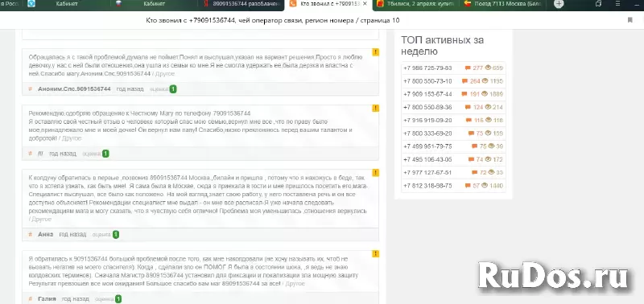Click views eye icon showing 214
644x304 pixels.
click(x=488, y=107)
